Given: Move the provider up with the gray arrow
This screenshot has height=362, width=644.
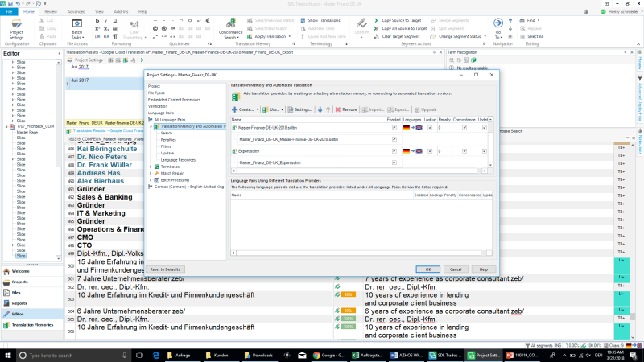Looking at the screenshot, I should pyautogui.click(x=328, y=109).
